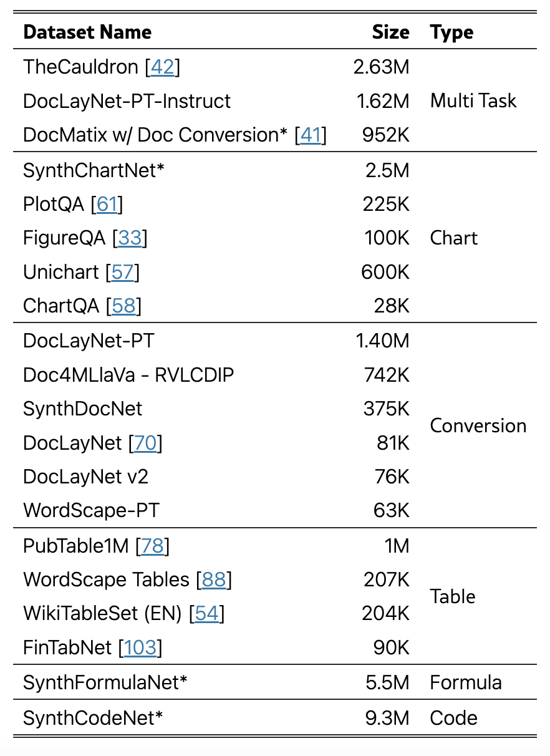Follow FinTabNet reference 103
The width and height of the screenshot is (550, 756).
click(x=140, y=648)
